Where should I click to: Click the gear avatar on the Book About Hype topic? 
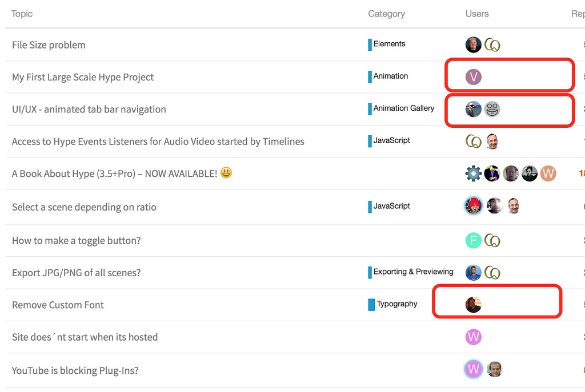tap(473, 173)
